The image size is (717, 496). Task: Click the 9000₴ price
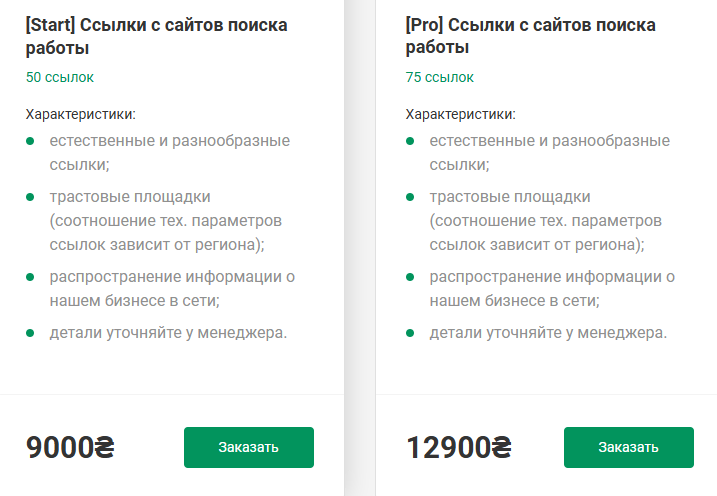pyautogui.click(x=70, y=447)
